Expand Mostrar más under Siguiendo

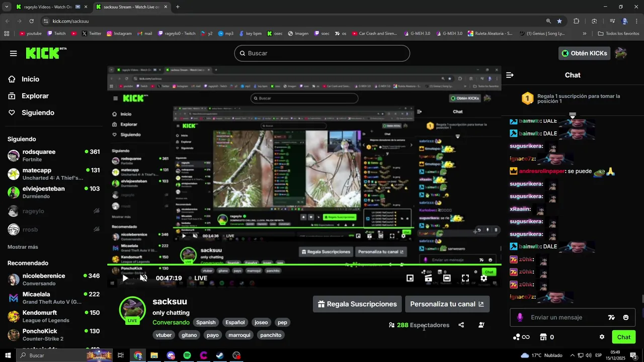tap(23, 247)
